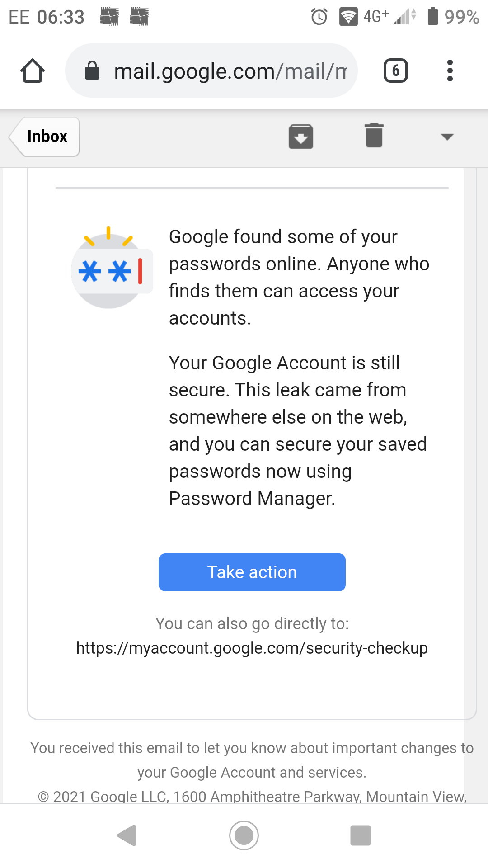Tap the password leak alert illustration
This screenshot has width=488, height=868.
112,268
